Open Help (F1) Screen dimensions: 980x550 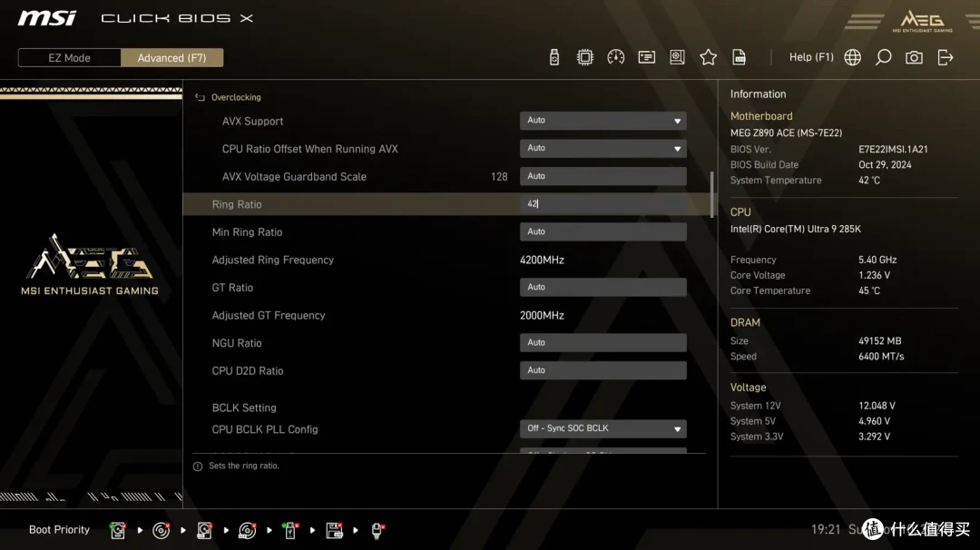[811, 57]
